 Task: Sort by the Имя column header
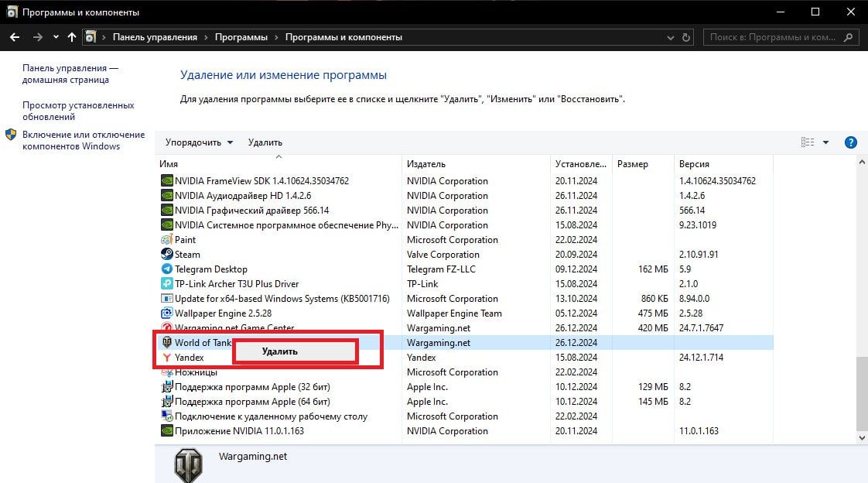tap(169, 164)
